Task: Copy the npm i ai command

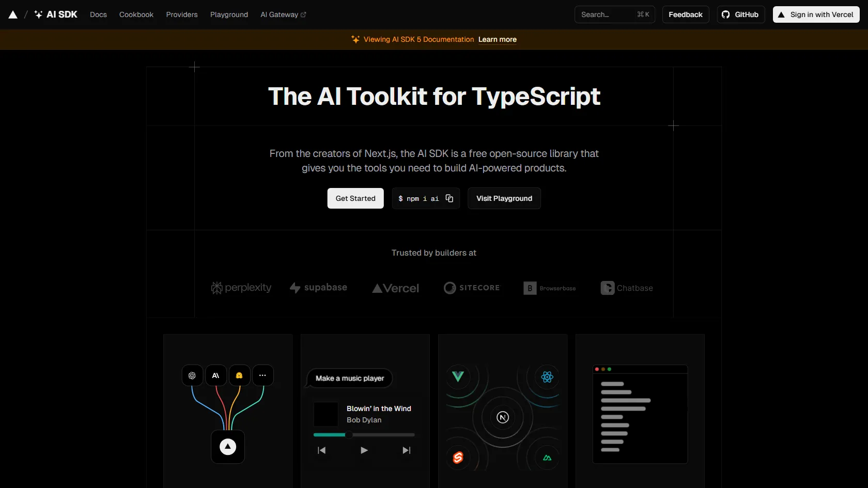Action: [450, 198]
